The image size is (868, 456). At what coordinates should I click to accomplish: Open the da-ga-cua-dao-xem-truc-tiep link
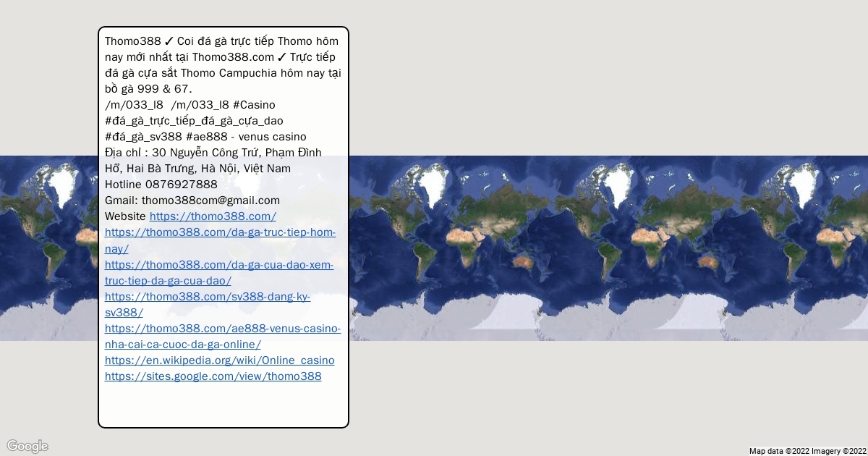tap(219, 272)
